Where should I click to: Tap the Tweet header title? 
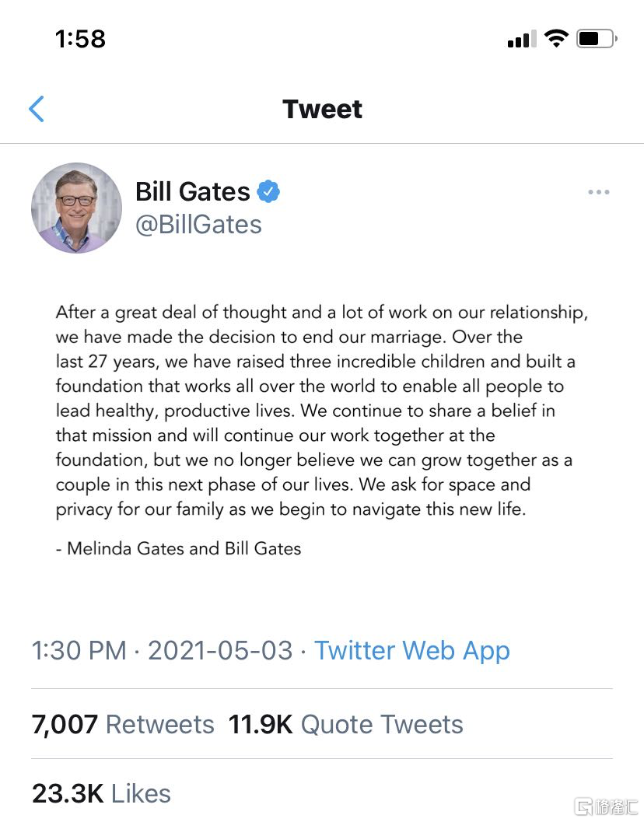point(322,109)
